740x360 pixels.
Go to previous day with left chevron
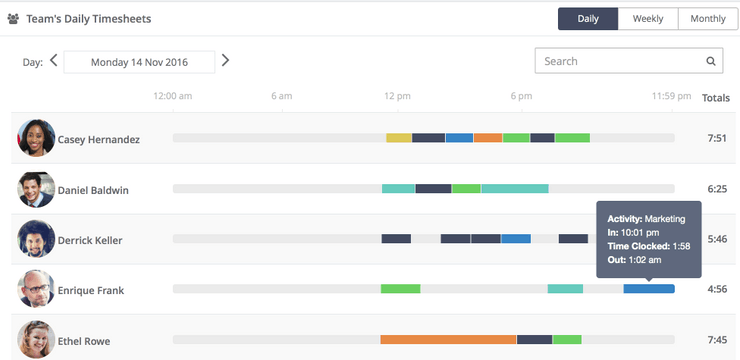point(53,60)
